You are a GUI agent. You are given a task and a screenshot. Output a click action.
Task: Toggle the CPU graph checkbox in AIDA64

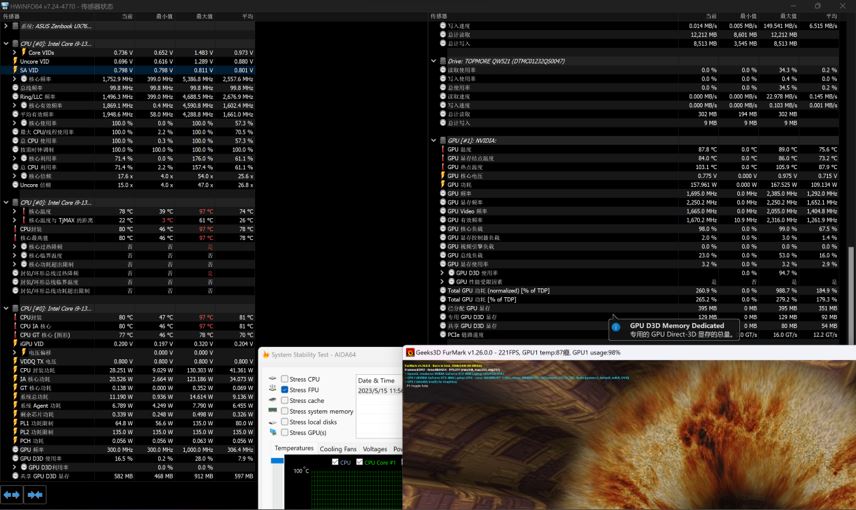[335, 462]
